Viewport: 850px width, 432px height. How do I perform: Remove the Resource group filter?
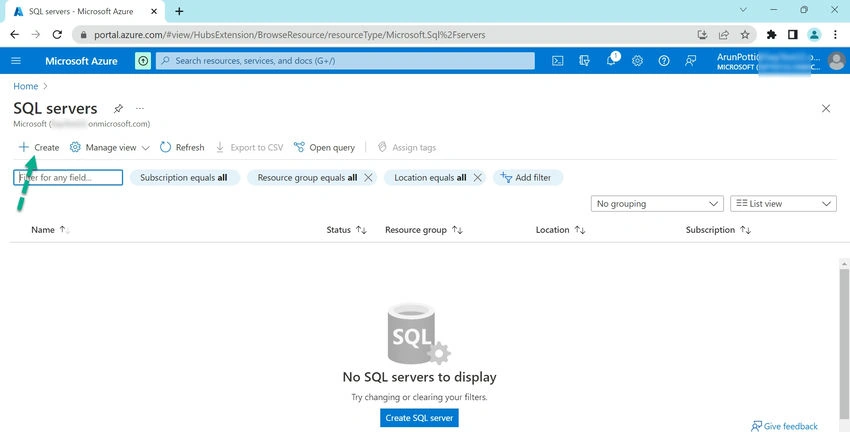coord(368,177)
